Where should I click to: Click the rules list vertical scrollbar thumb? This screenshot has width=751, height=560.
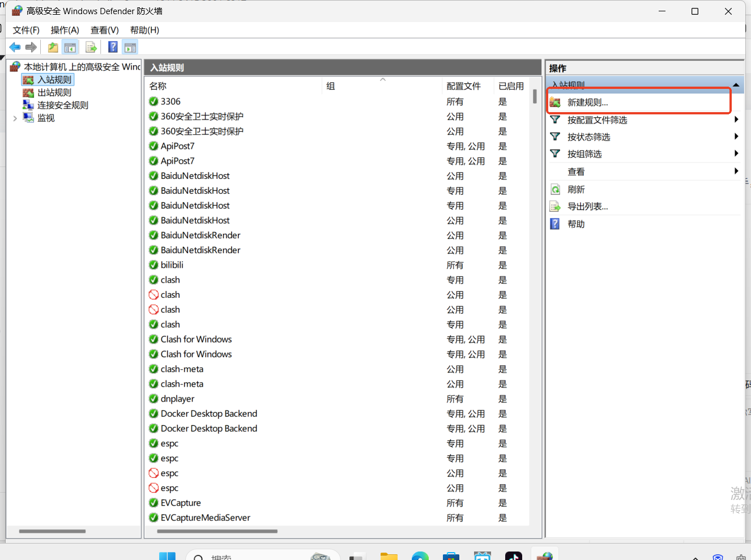(535, 96)
